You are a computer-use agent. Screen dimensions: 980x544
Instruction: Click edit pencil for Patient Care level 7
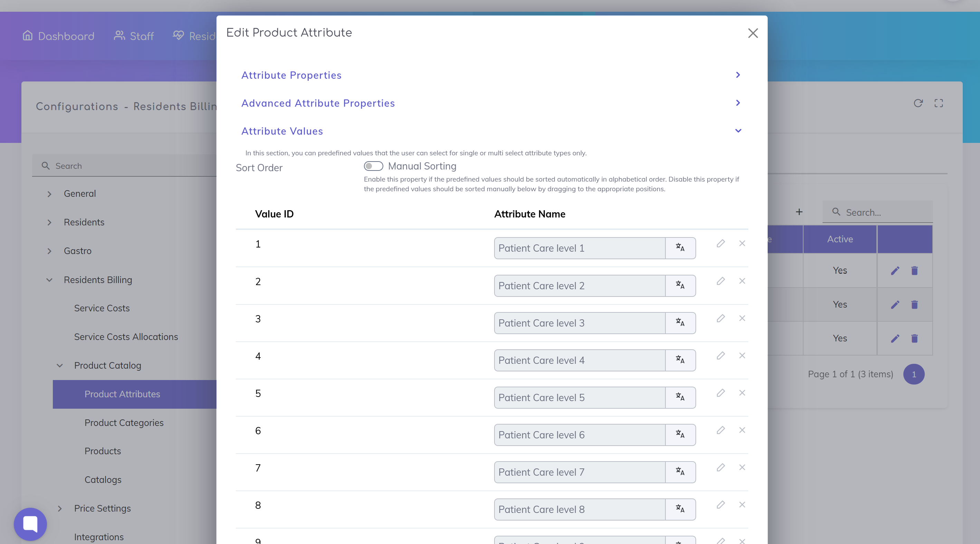(x=721, y=467)
